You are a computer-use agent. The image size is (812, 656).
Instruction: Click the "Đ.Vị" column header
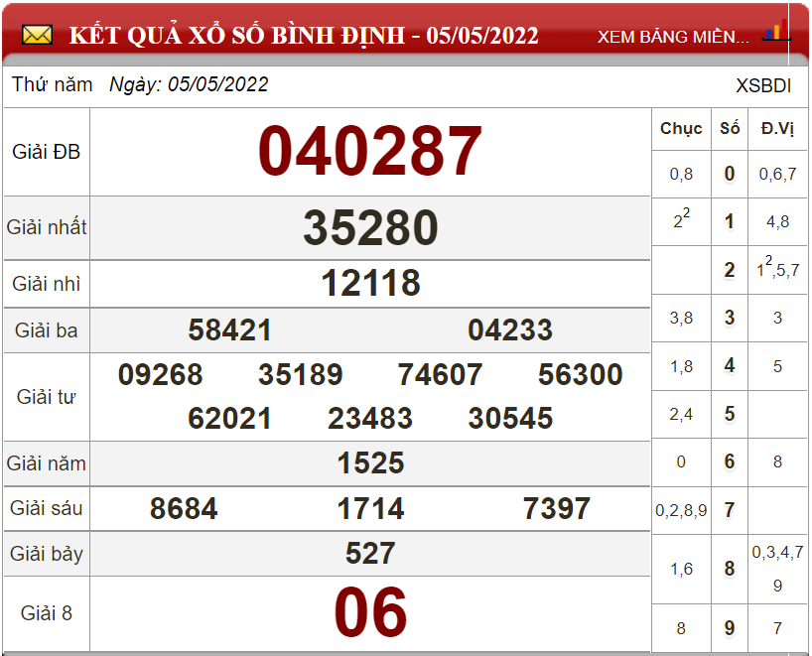click(776, 129)
